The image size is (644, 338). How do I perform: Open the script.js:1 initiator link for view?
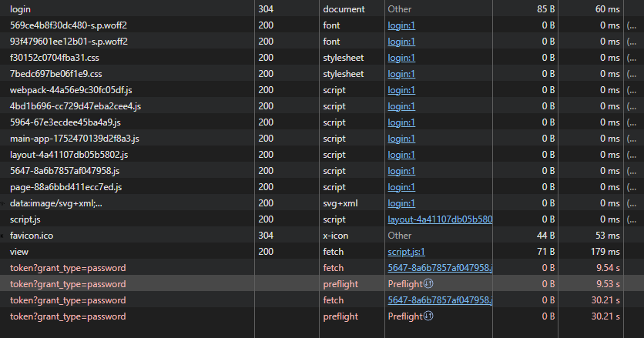(x=406, y=252)
